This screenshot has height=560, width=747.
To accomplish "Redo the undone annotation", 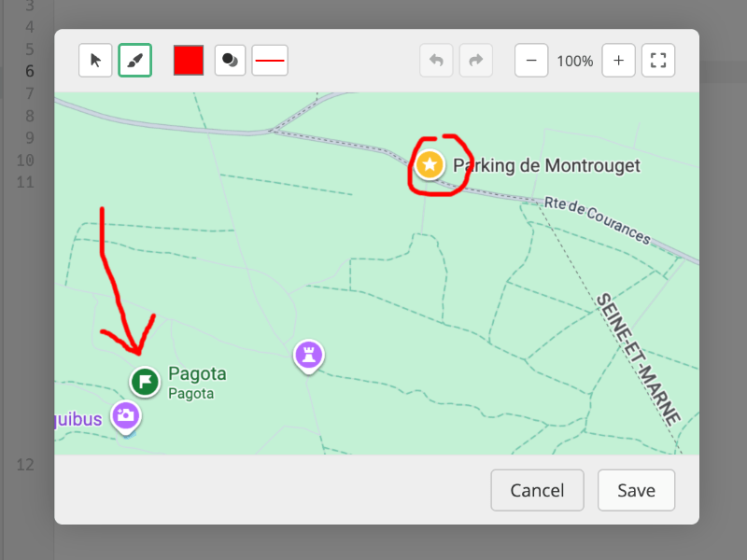I will pyautogui.click(x=475, y=60).
